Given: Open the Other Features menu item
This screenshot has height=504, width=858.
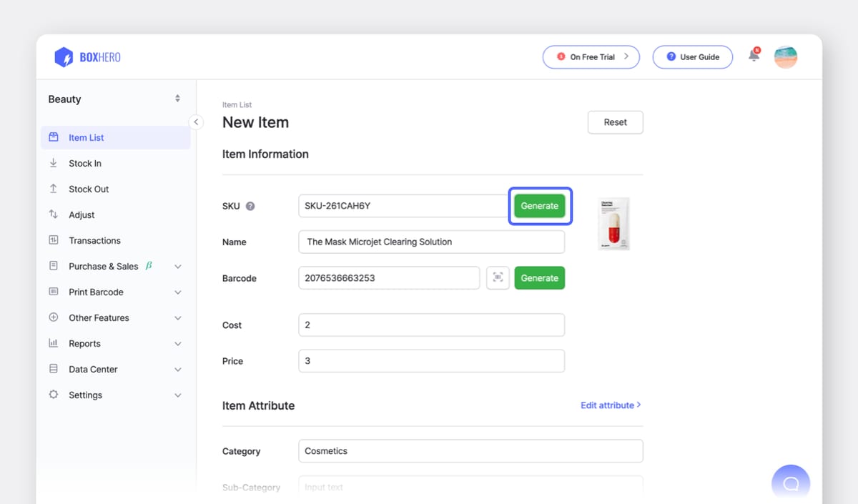Looking at the screenshot, I should tap(98, 317).
